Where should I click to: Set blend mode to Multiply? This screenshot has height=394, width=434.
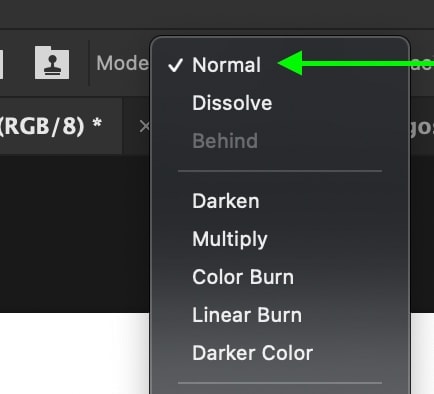pyautogui.click(x=230, y=239)
